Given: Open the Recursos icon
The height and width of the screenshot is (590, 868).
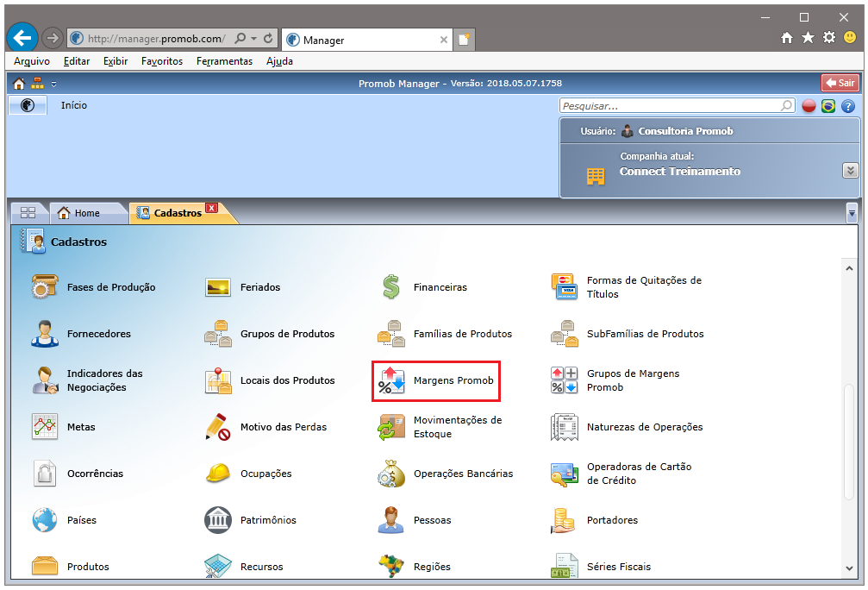Looking at the screenshot, I should (218, 566).
